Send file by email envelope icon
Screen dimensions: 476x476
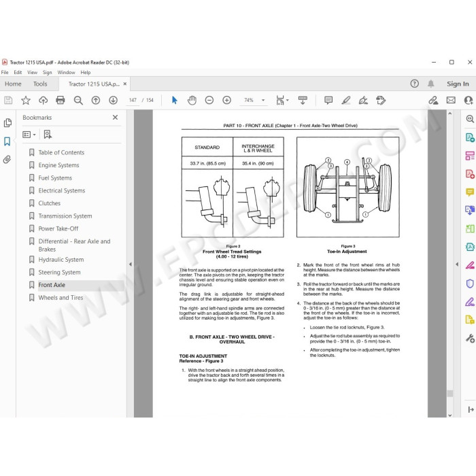pyautogui.click(x=451, y=100)
